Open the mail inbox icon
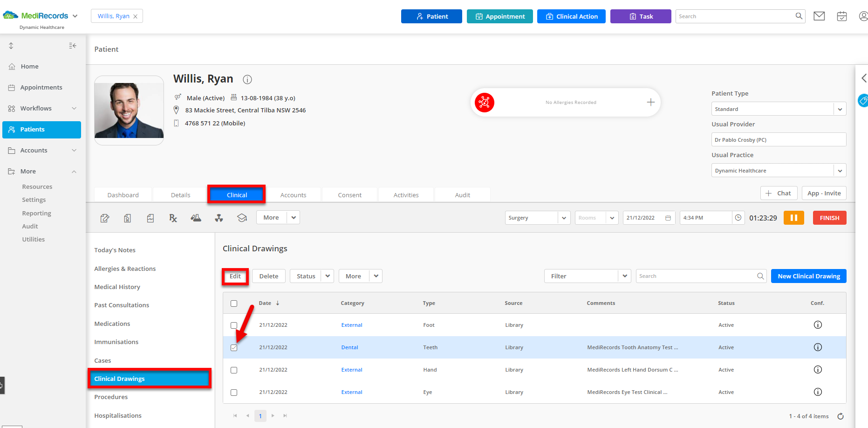This screenshot has height=428, width=868. (x=819, y=16)
